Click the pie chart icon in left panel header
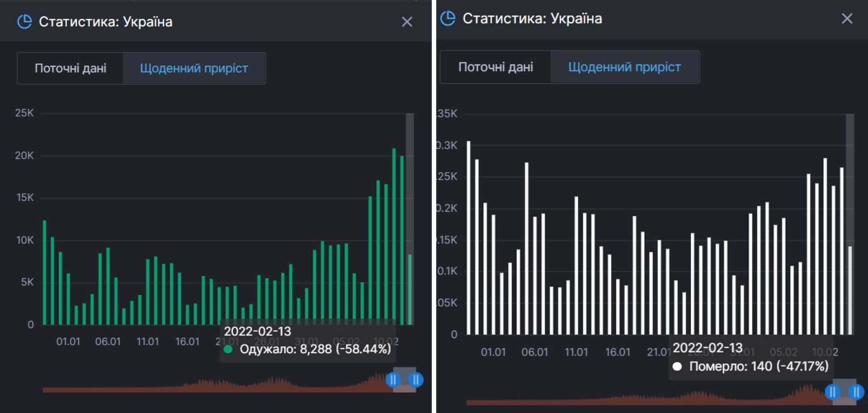This screenshot has height=413, width=868. tap(25, 21)
